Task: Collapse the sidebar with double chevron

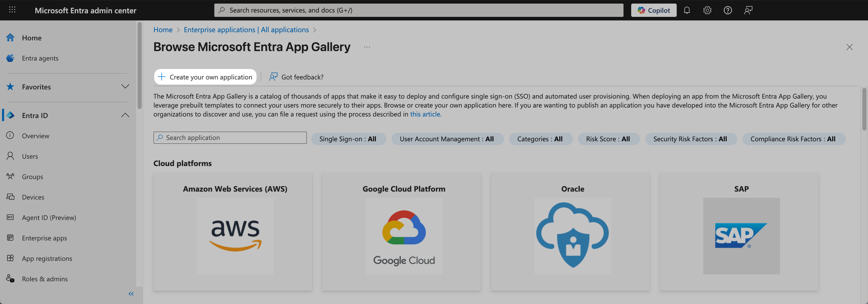Action: pos(131,294)
